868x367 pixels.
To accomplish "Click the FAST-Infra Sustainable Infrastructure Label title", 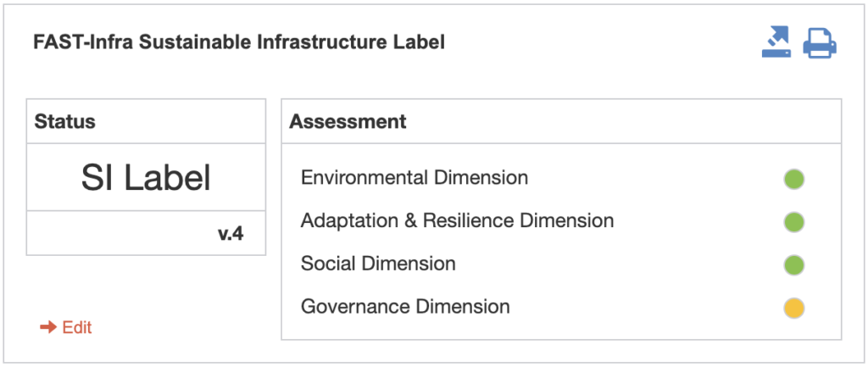I will (x=239, y=42).
